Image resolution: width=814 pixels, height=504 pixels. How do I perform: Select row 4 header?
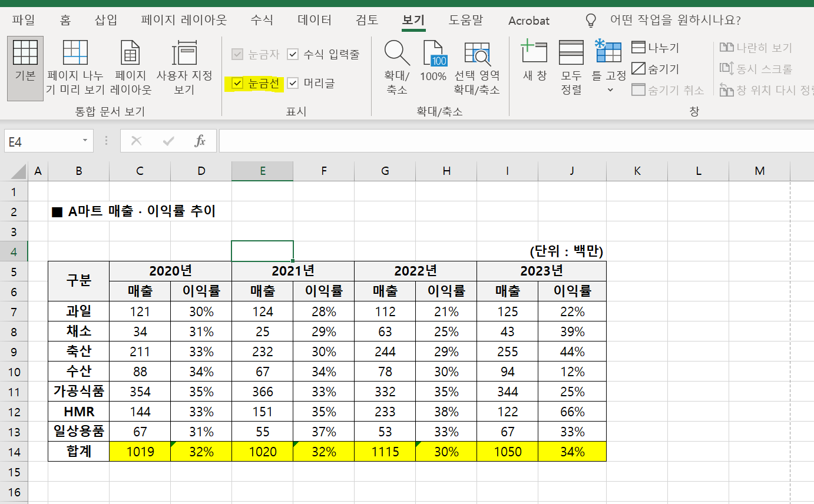[x=15, y=251]
